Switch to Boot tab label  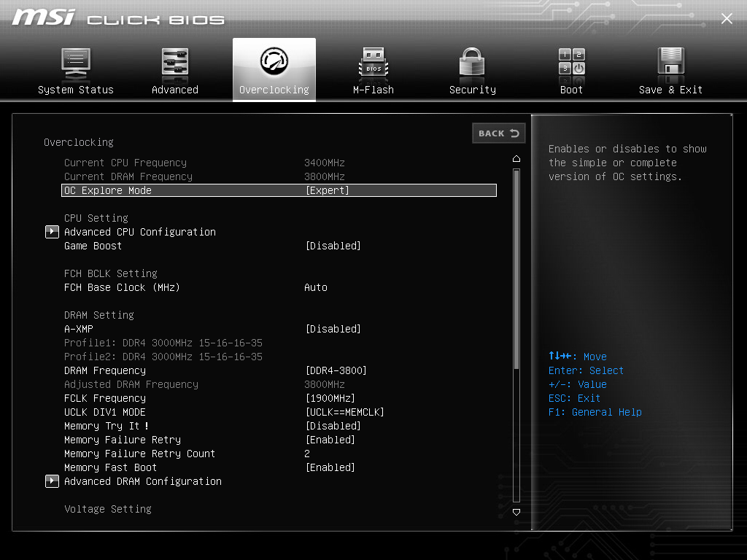coord(572,90)
